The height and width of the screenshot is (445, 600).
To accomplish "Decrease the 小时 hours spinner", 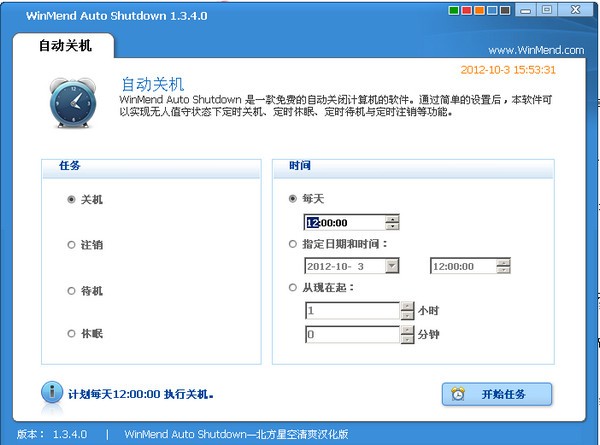I will (408, 315).
